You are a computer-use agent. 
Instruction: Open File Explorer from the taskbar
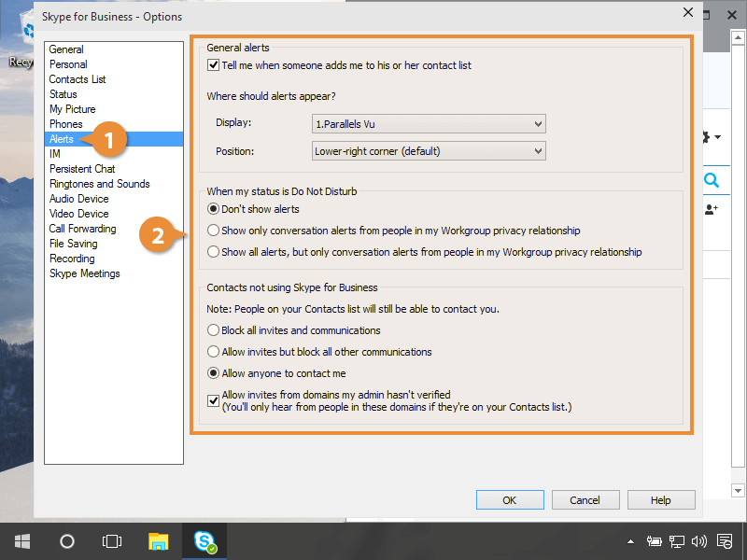tap(159, 540)
